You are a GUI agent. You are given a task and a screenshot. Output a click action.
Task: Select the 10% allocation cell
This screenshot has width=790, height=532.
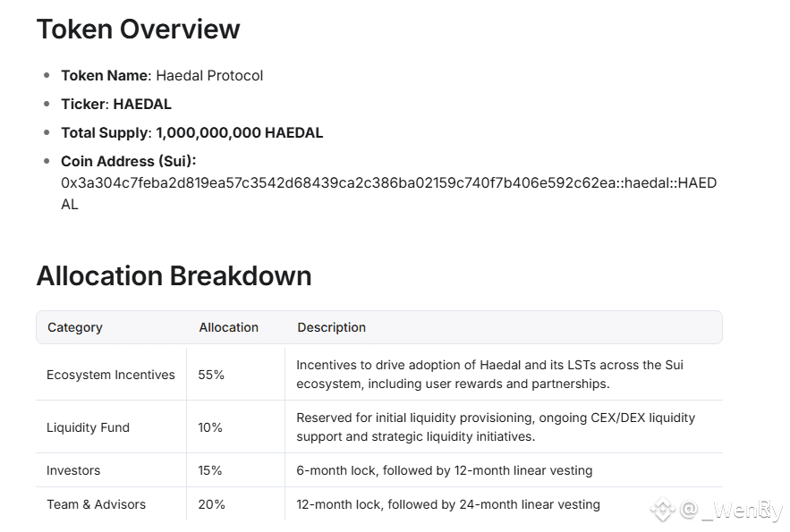(210, 427)
